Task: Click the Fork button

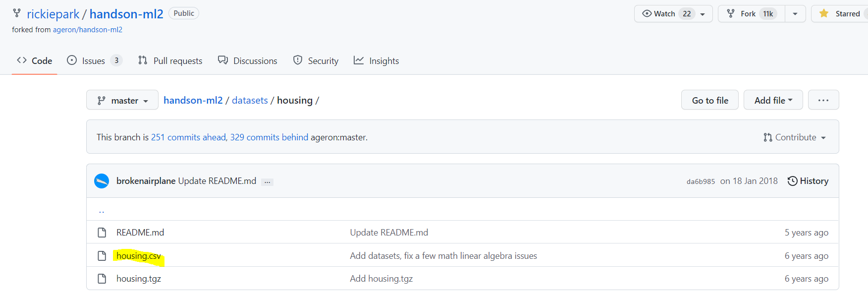Action: 751,14
